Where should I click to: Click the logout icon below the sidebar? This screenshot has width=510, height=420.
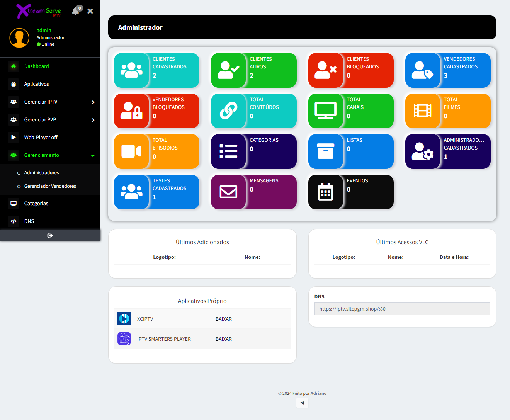point(50,236)
